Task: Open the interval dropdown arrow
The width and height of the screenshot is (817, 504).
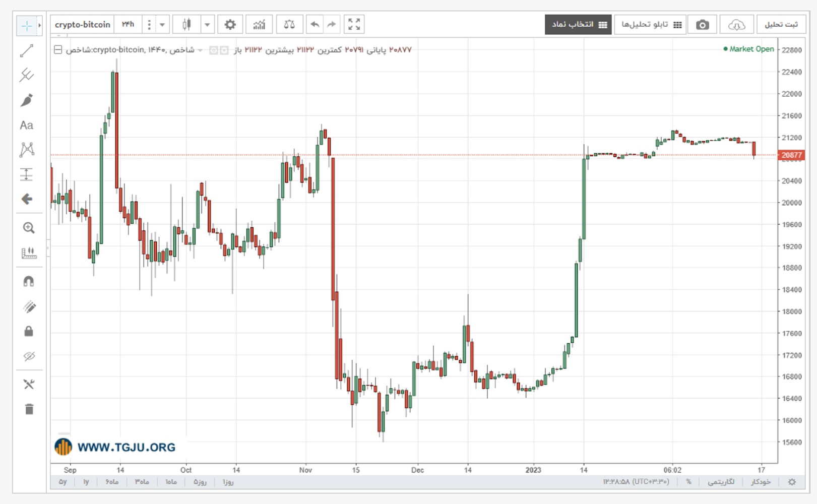Action: [162, 24]
